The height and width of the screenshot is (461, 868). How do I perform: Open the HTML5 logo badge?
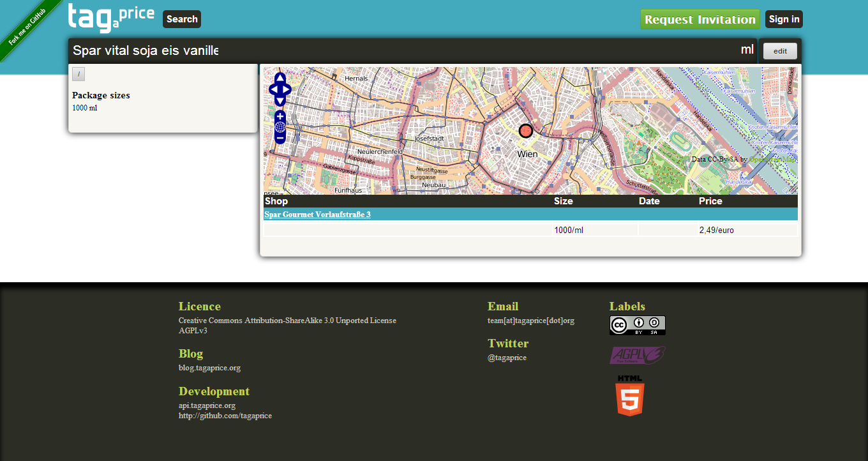(x=630, y=395)
